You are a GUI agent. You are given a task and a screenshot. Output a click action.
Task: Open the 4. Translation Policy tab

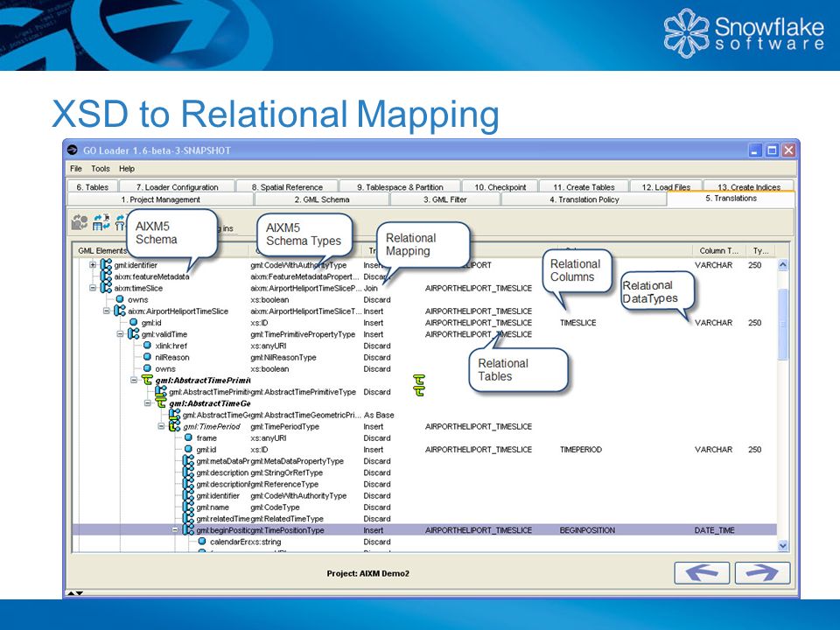click(x=584, y=199)
